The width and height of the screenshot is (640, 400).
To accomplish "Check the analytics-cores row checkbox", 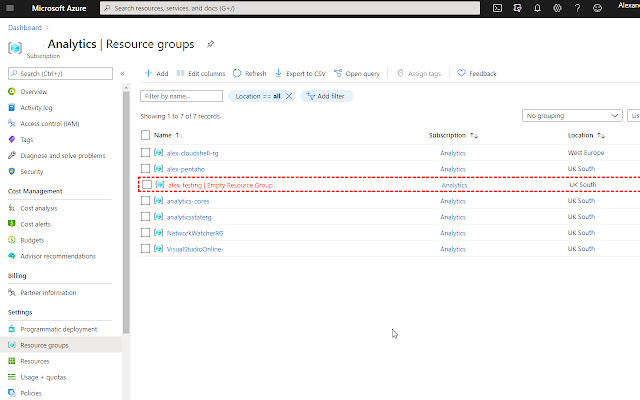I will (x=145, y=201).
